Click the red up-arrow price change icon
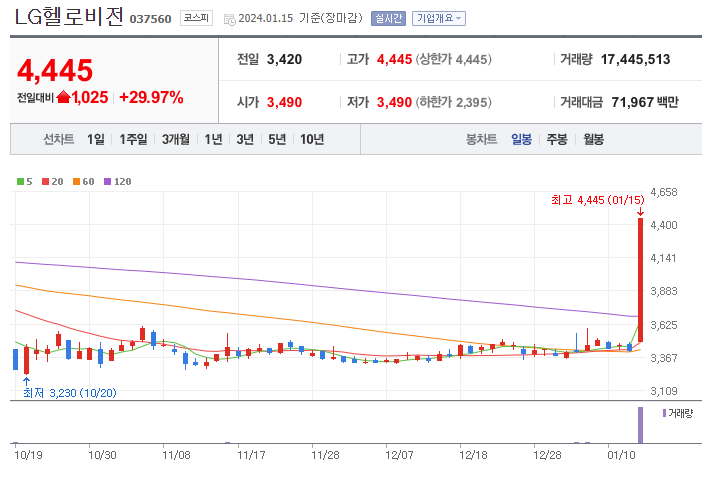This screenshot has height=477, width=702. tap(64, 97)
